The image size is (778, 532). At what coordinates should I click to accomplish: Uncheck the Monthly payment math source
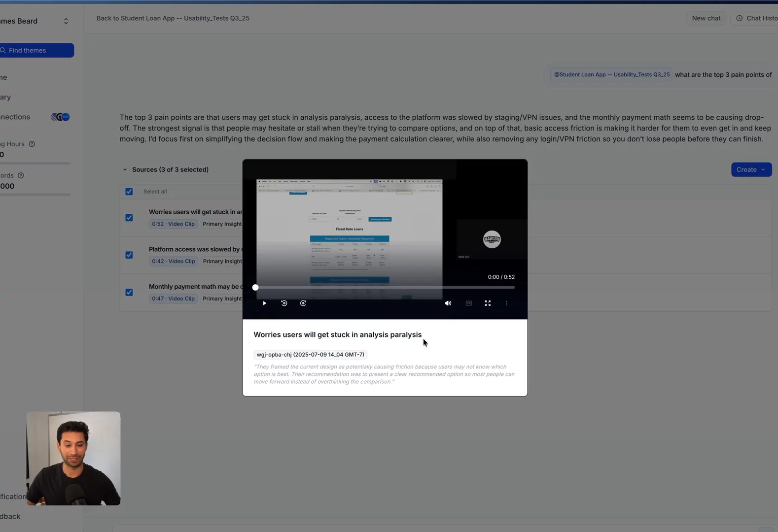(x=129, y=293)
